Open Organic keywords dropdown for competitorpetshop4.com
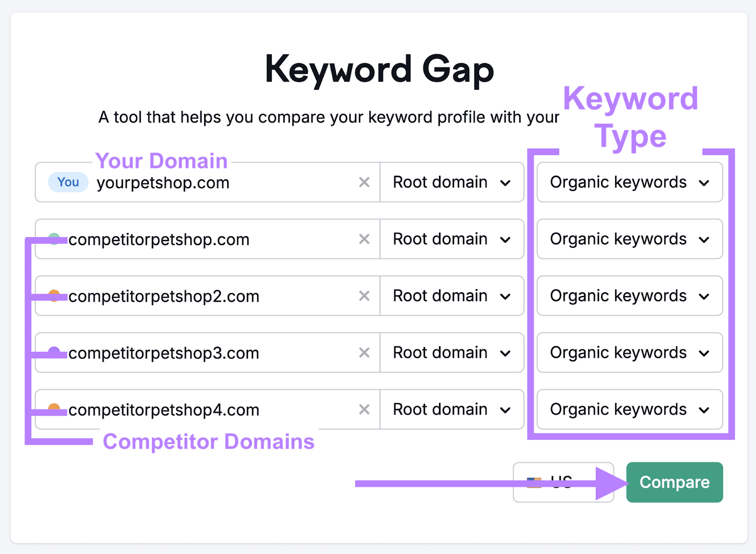This screenshot has width=756, height=554. tap(628, 409)
